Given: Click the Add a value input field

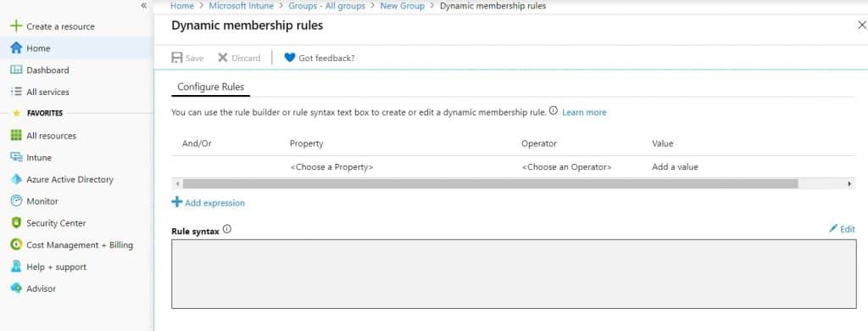Looking at the screenshot, I should pos(675,167).
